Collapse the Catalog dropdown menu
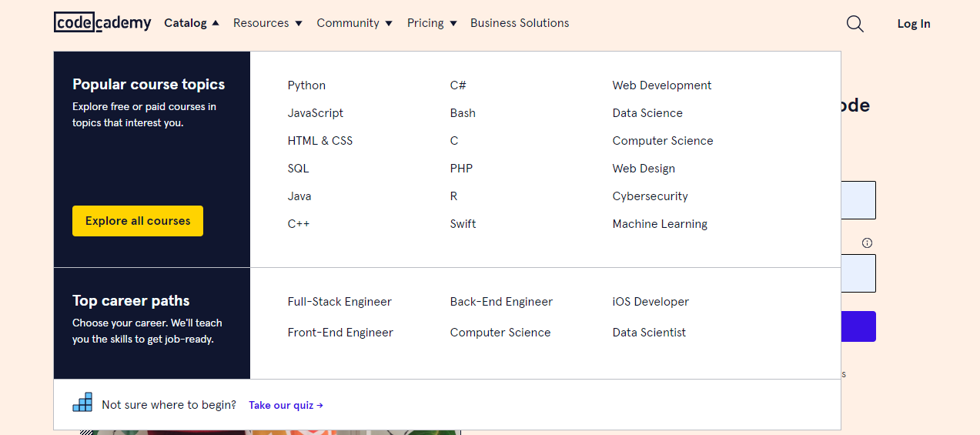The height and width of the screenshot is (435, 980). (x=192, y=23)
